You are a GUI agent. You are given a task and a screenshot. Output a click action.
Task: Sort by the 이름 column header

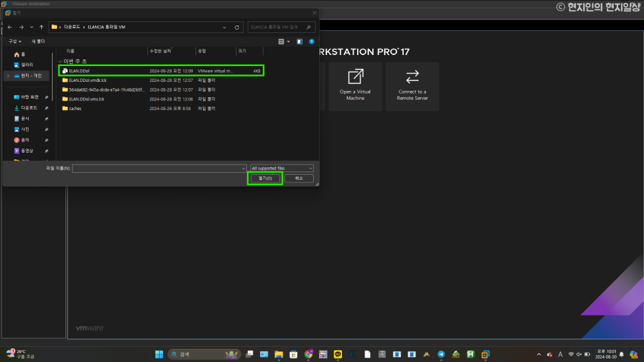pyautogui.click(x=70, y=51)
